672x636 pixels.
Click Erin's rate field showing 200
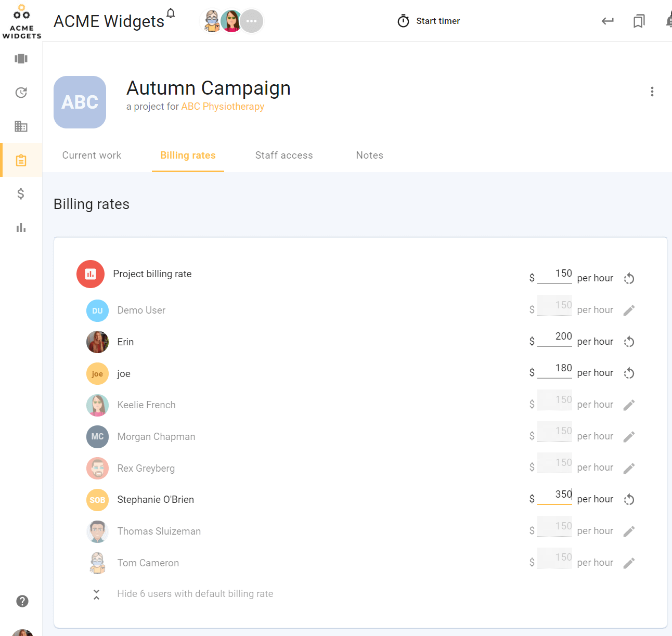[554, 338]
